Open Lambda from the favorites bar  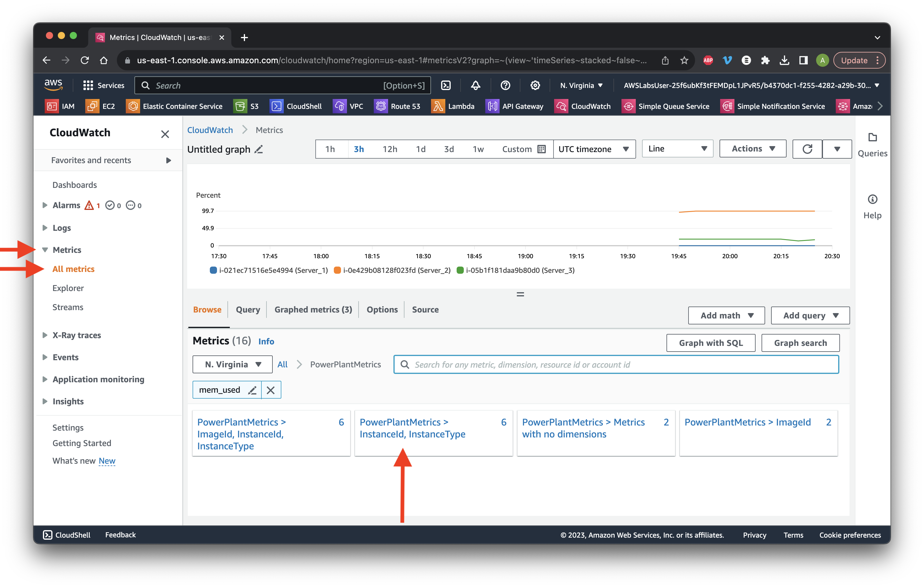pyautogui.click(x=453, y=106)
